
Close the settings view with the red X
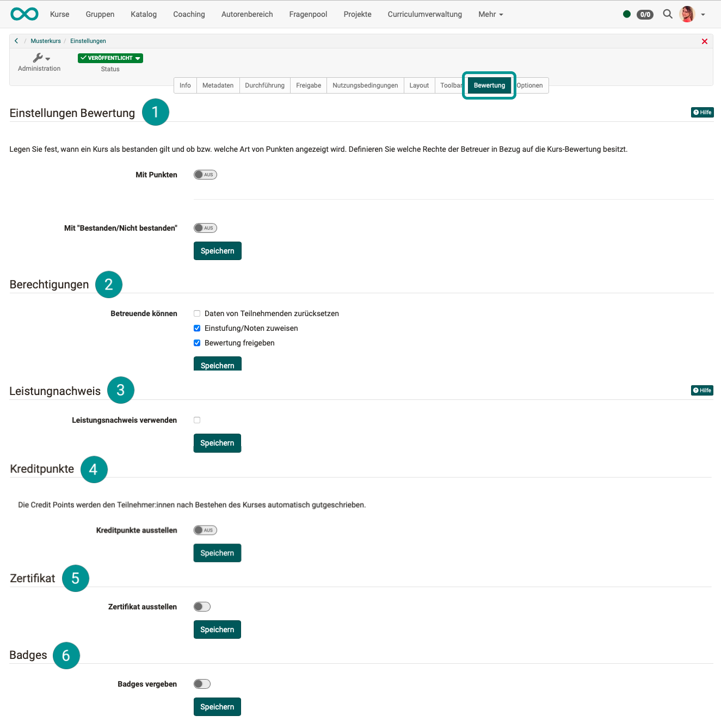pyautogui.click(x=704, y=41)
